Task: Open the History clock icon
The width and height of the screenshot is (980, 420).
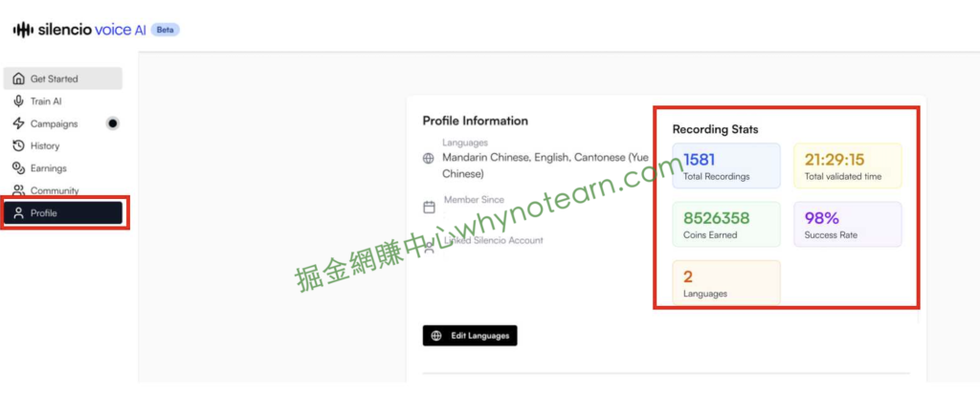Action: coord(19,145)
